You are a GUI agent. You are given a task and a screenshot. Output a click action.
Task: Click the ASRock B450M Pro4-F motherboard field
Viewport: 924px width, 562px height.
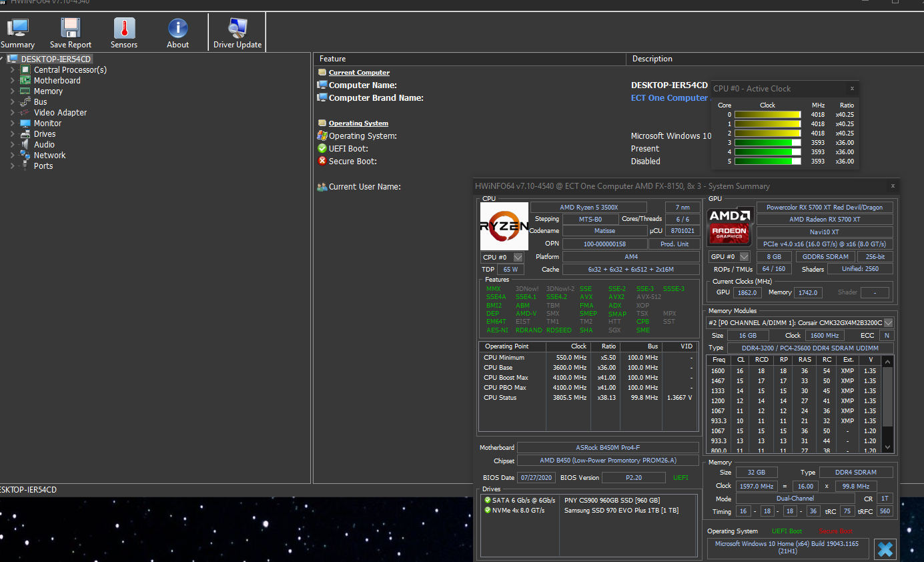608,447
